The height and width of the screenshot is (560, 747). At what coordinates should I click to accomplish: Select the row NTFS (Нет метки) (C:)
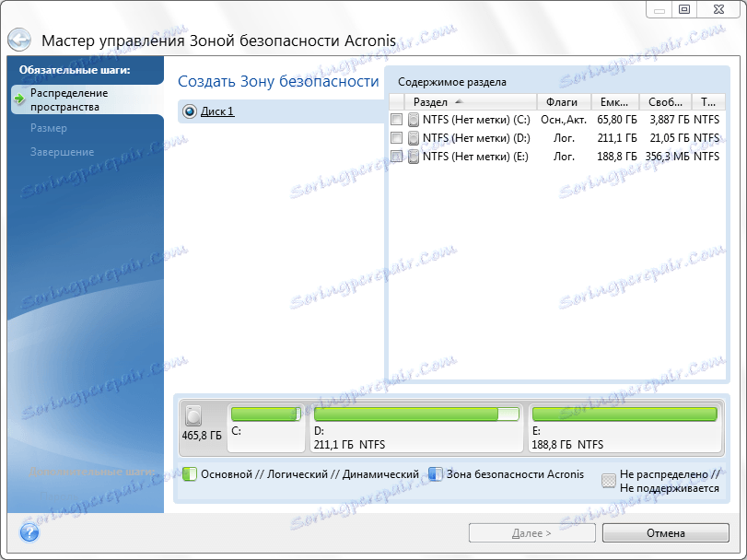coord(557,120)
